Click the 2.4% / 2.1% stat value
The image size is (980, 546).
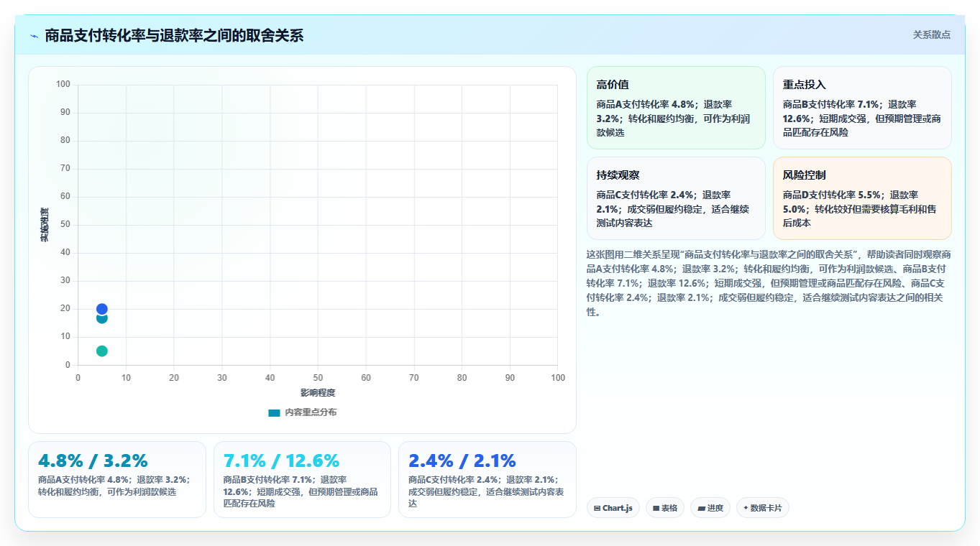click(x=462, y=461)
